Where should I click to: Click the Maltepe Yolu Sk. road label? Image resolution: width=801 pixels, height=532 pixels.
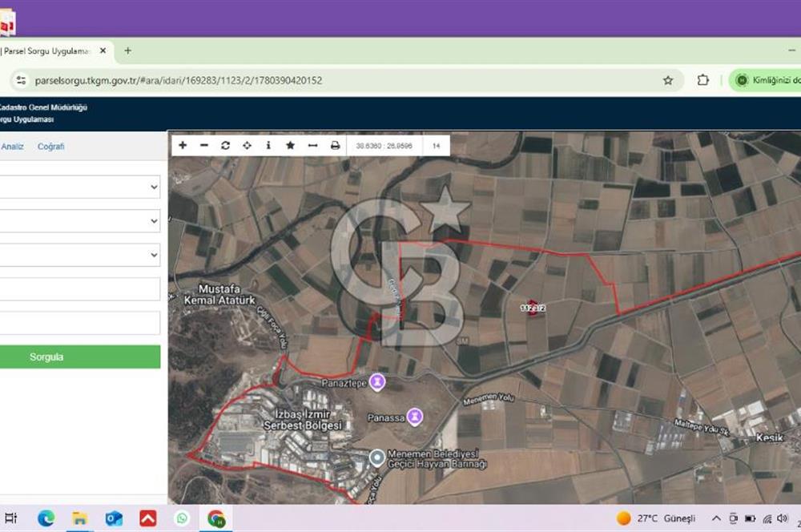click(701, 427)
